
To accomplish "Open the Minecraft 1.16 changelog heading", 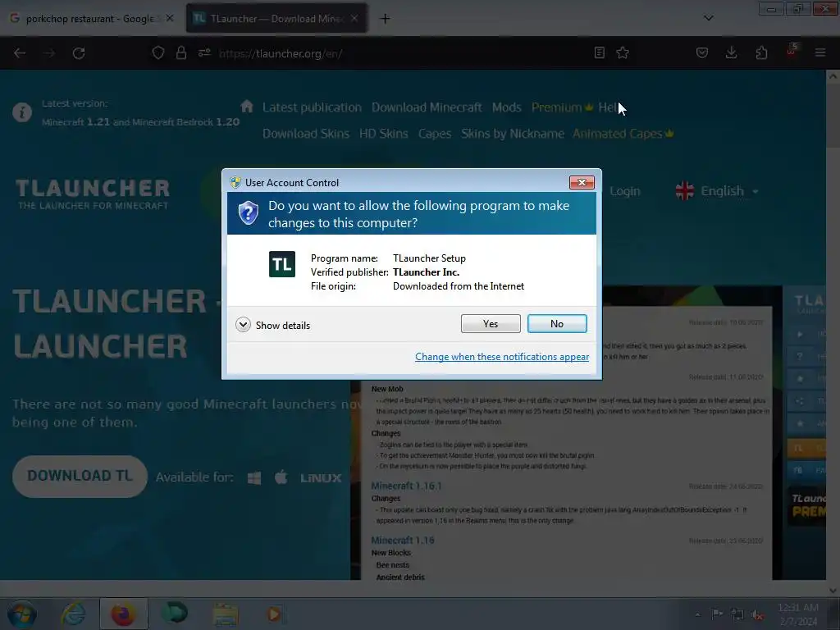I will point(402,540).
